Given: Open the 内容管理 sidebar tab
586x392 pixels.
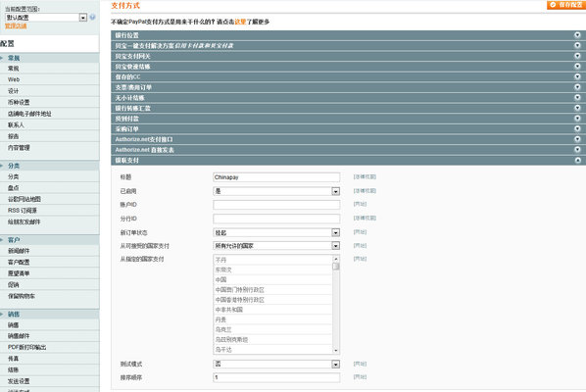Looking at the screenshot, I should (x=50, y=148).
